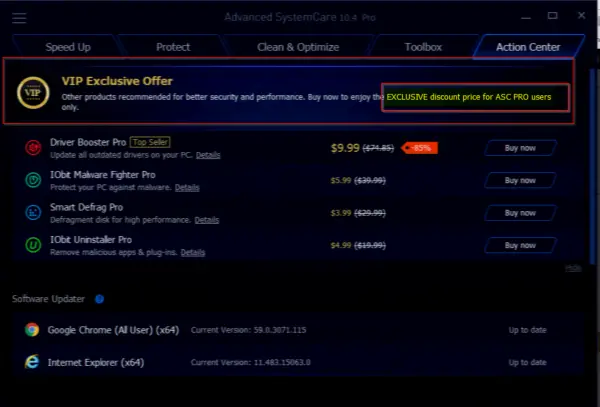Switch to the Speed Up tab
This screenshot has height=407, width=600.
(68, 47)
